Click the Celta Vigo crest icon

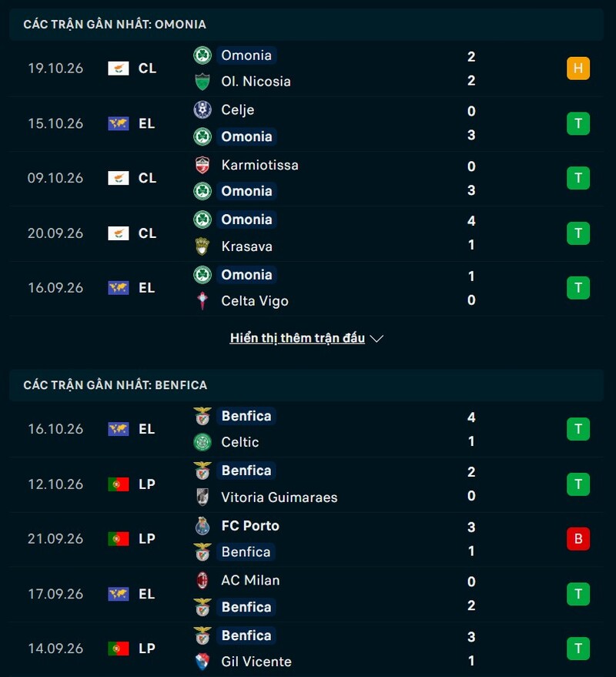click(x=202, y=301)
